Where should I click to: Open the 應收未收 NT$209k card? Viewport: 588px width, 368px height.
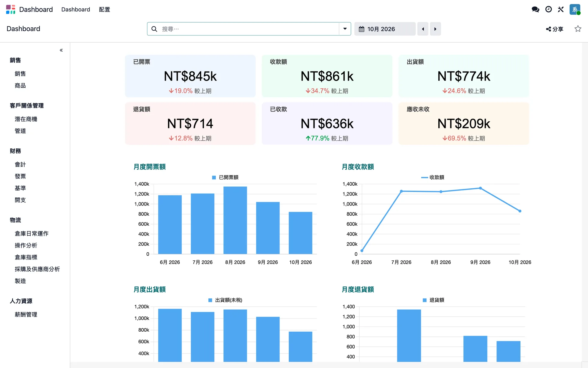(x=464, y=123)
